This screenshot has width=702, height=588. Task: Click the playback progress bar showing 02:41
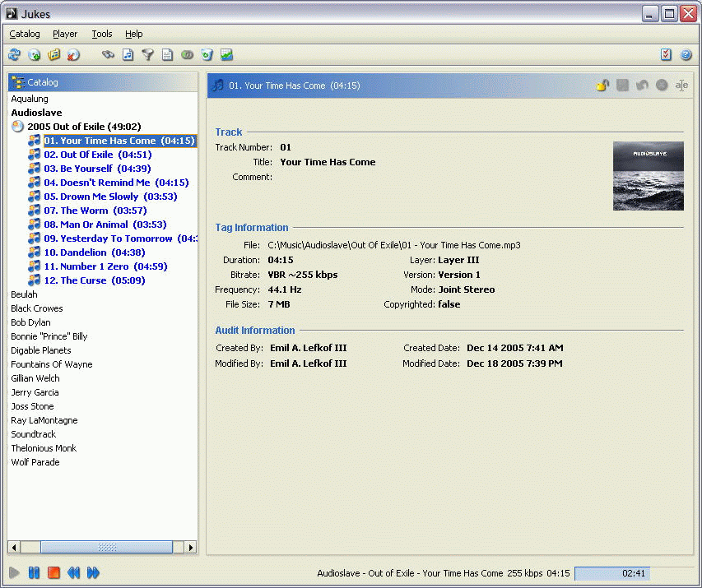633,573
